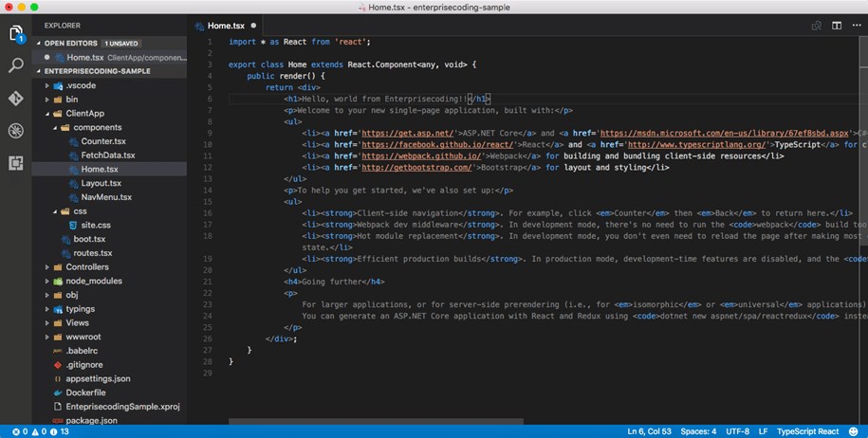The image size is (868, 438).
Task: Open the editor more actions (…) menu
Action: coord(857,26)
